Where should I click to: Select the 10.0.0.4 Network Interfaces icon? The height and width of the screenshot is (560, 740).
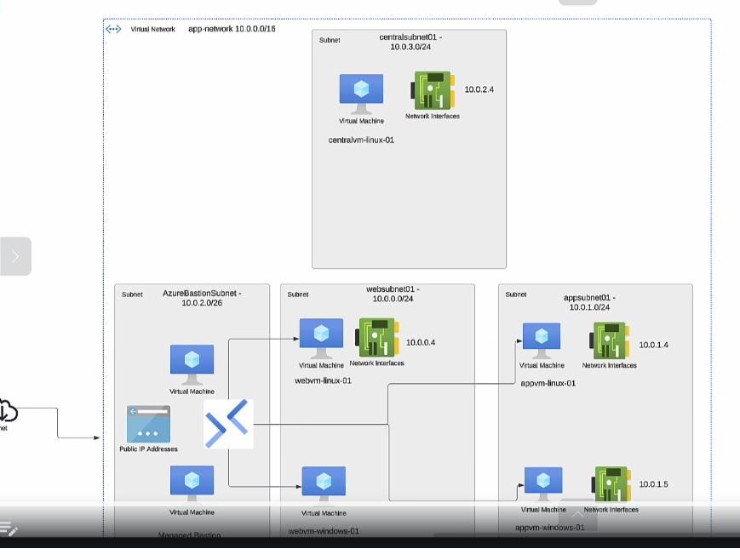376,338
